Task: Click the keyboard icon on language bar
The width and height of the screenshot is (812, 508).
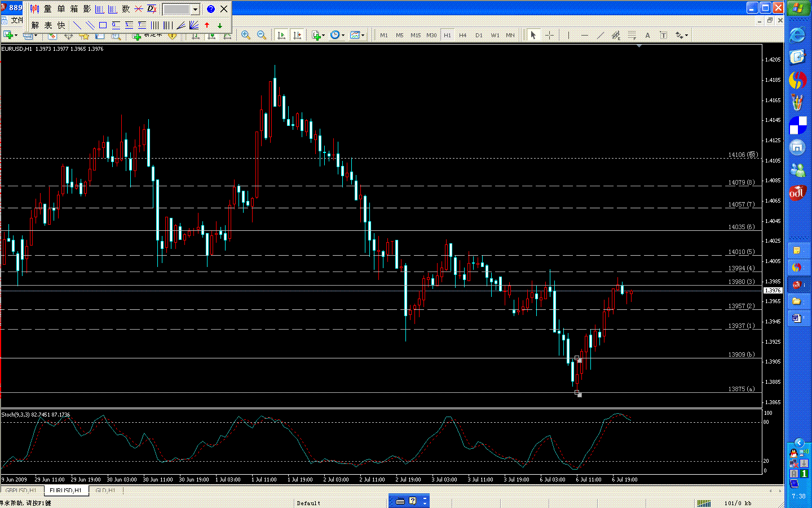Action: coord(400,501)
